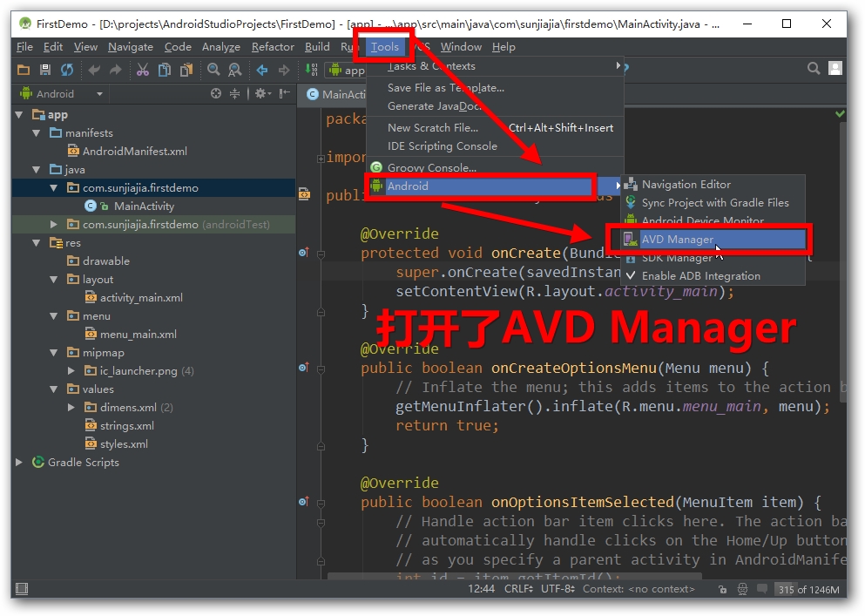865x616 pixels.
Task: Choose Navigation Editor menu item
Action: [x=713, y=185]
